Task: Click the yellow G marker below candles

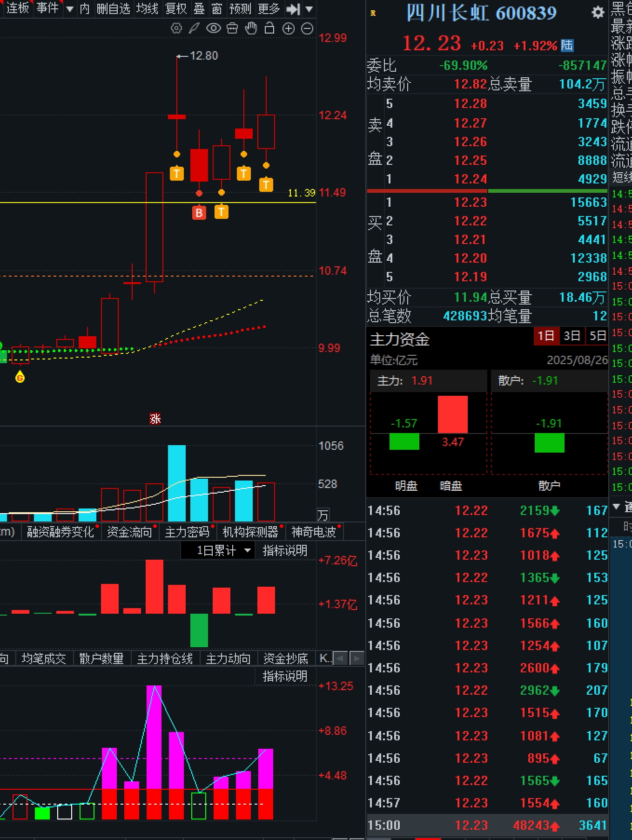Action: coord(20,377)
